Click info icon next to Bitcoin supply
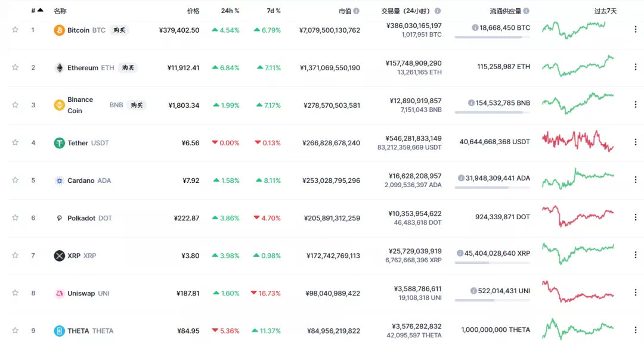This screenshot has height=345, width=644. tap(475, 27)
